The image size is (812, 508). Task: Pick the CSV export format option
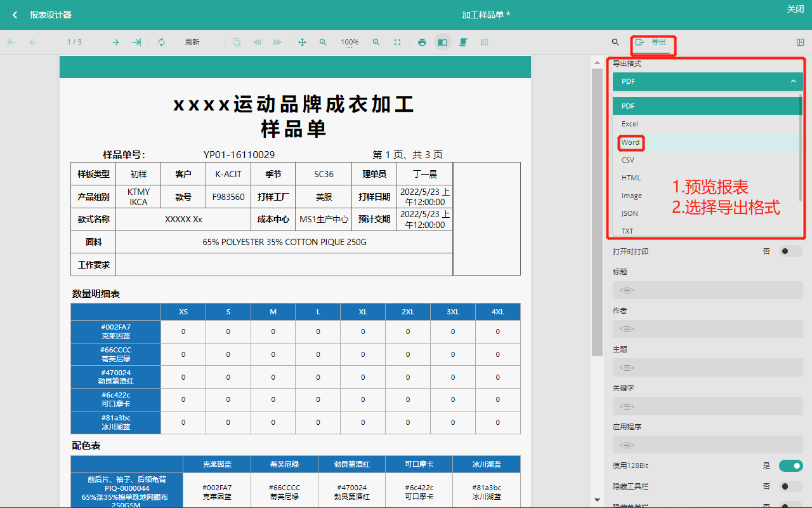pos(628,160)
